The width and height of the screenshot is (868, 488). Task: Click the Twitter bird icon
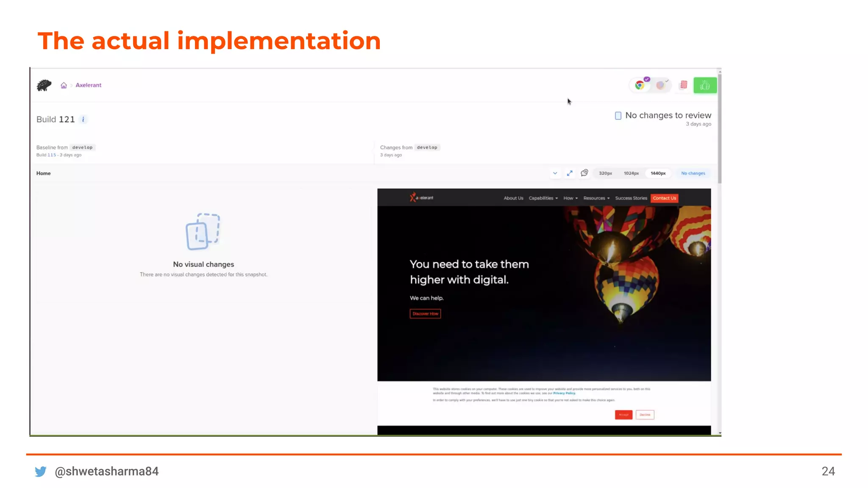click(41, 471)
